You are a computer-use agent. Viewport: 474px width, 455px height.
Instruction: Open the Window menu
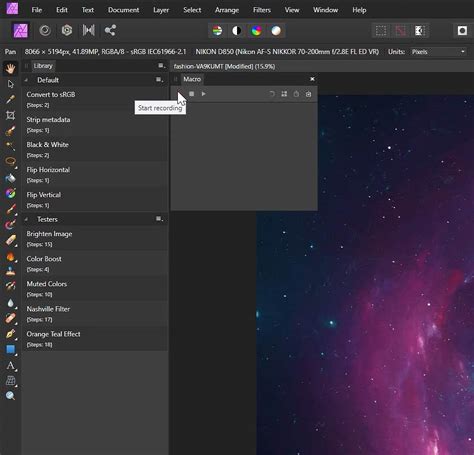325,10
